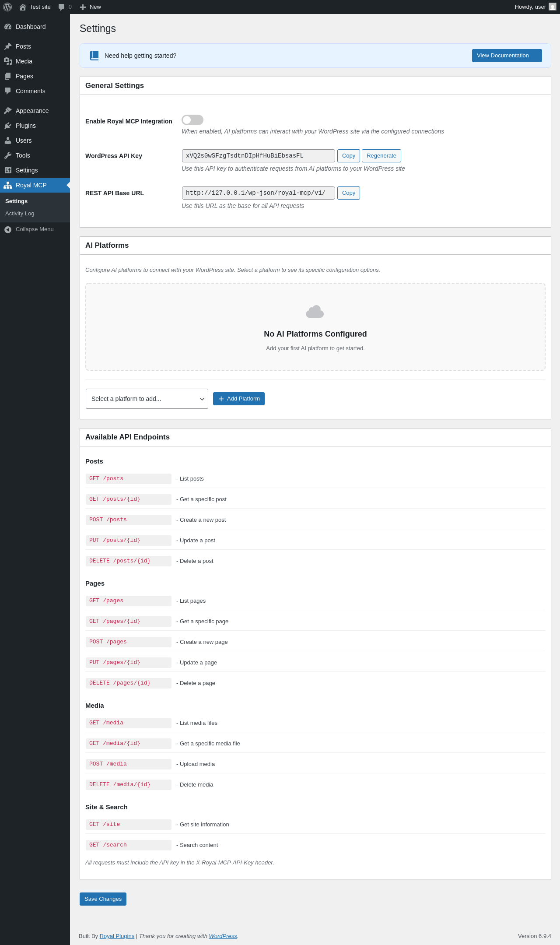Image resolution: width=560 pixels, height=945 pixels.
Task: Click the Appearance paintbrush icon
Action: click(8, 111)
